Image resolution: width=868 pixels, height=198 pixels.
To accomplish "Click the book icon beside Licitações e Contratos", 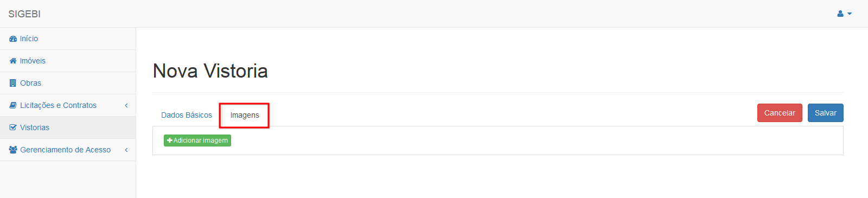I will pos(13,105).
